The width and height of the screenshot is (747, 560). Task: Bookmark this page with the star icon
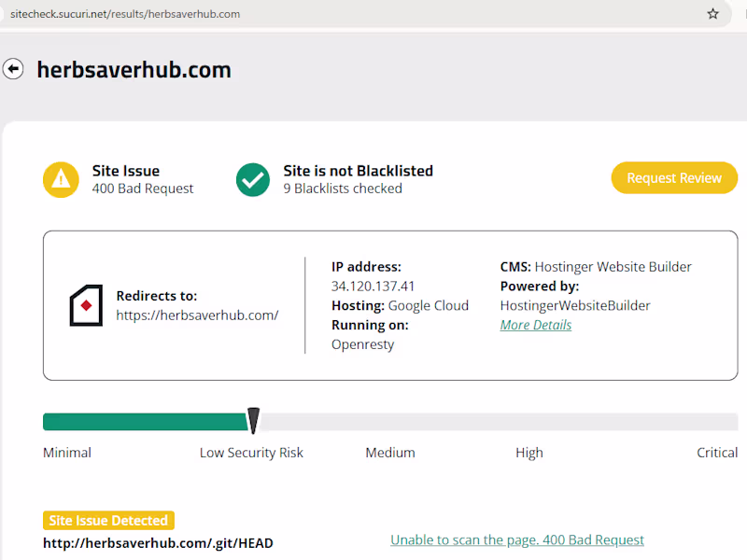[712, 14]
